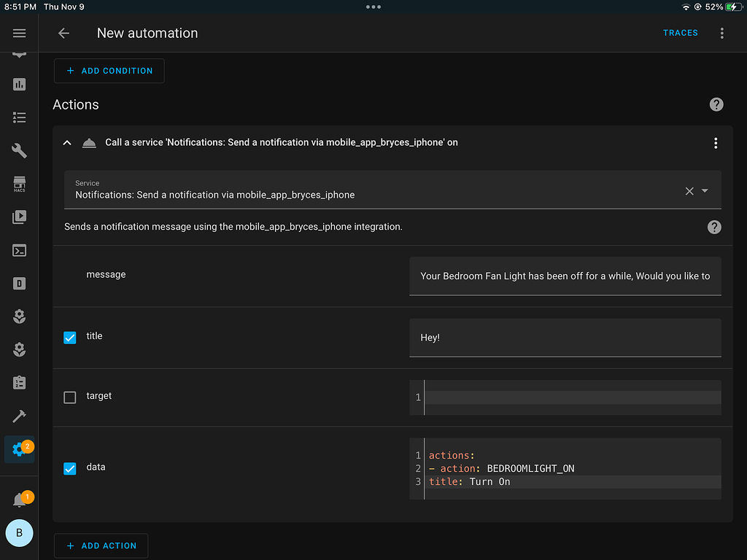Open the action's three-dot overflow menu
The image size is (747, 560).
(x=716, y=143)
